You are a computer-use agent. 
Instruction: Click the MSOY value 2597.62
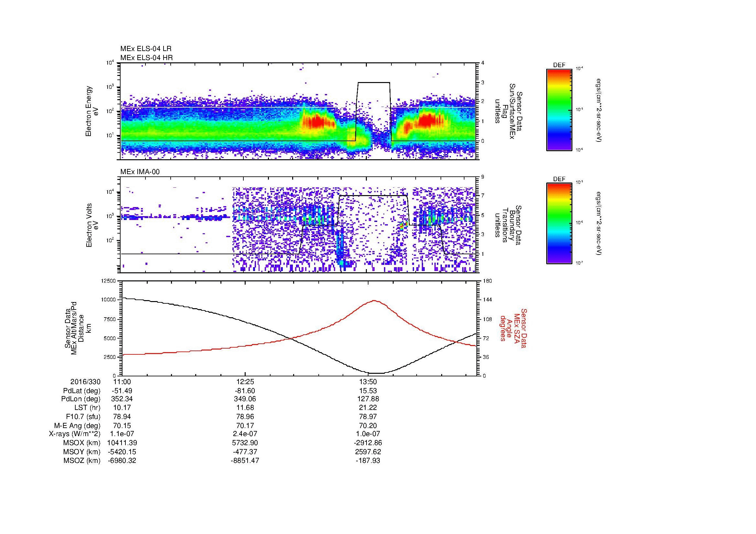[x=368, y=452]
